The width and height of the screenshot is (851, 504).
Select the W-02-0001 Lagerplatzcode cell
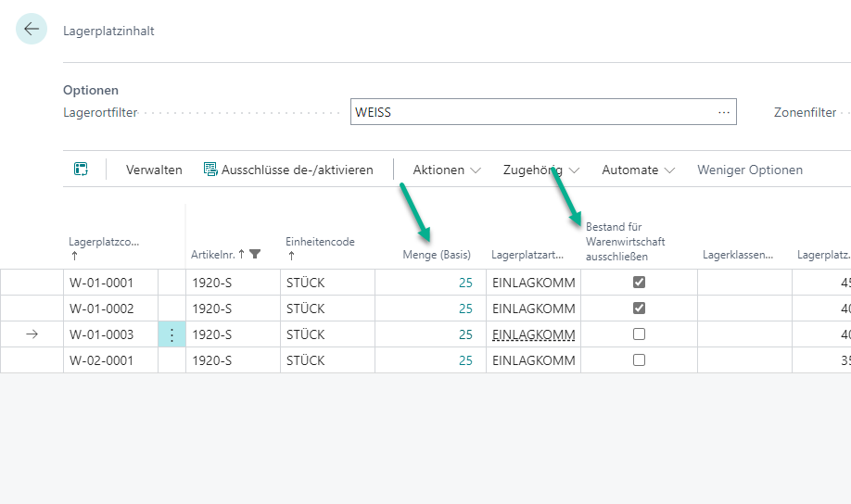point(101,360)
